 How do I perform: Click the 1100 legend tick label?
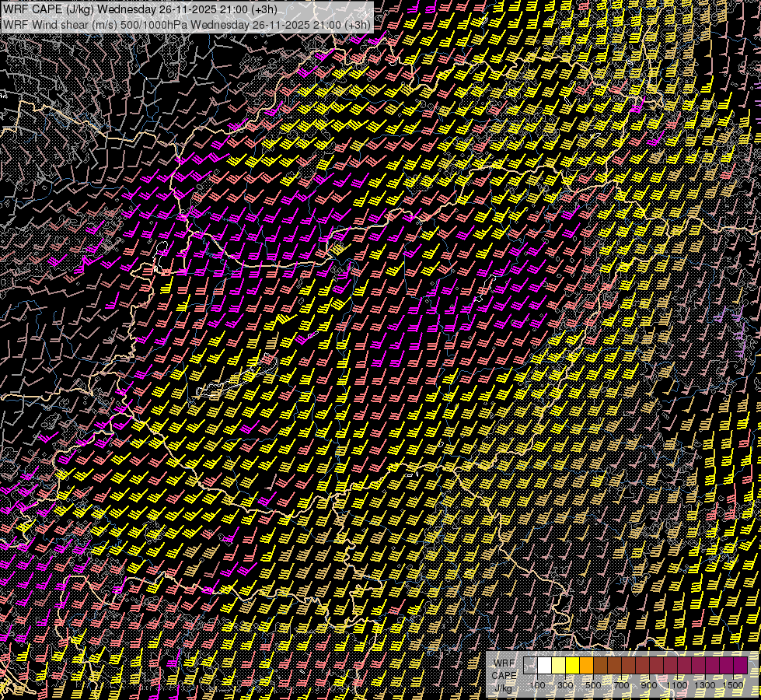point(677,685)
